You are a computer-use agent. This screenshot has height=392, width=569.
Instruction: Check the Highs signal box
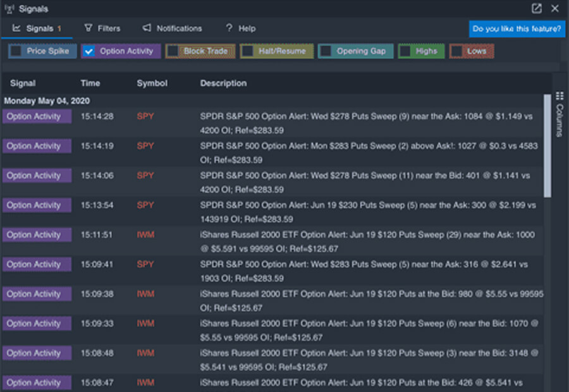405,51
